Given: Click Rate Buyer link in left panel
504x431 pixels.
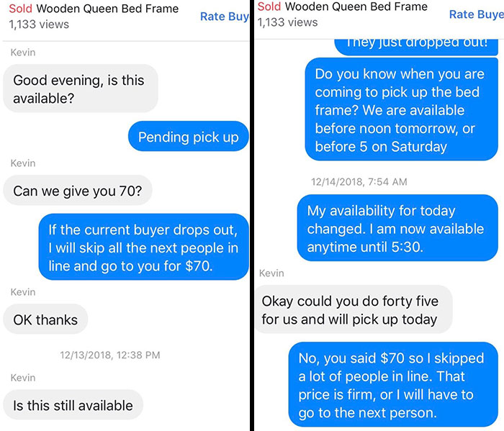Looking at the screenshot, I should 223,16.
